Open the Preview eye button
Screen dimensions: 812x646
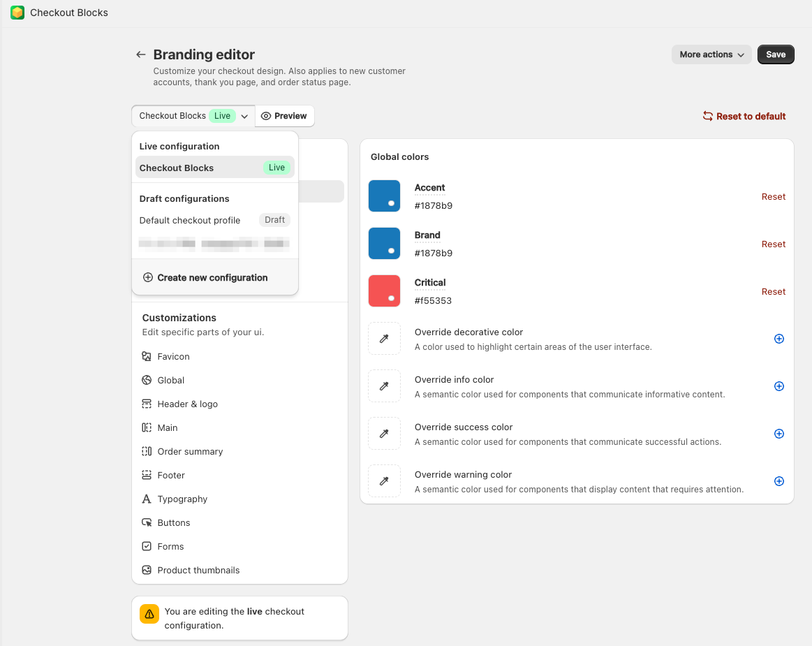tap(284, 116)
